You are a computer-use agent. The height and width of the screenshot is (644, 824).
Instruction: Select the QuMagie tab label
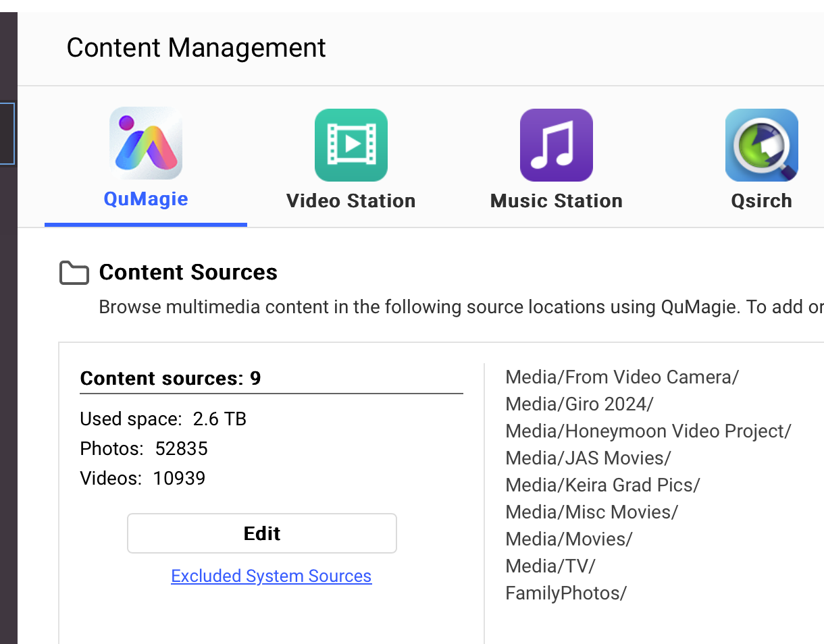(146, 199)
